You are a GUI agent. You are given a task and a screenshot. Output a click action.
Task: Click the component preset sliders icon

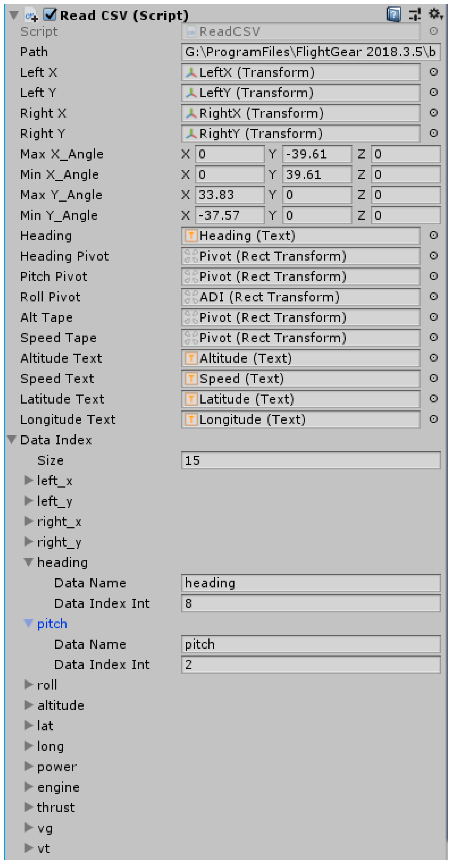[x=415, y=14]
